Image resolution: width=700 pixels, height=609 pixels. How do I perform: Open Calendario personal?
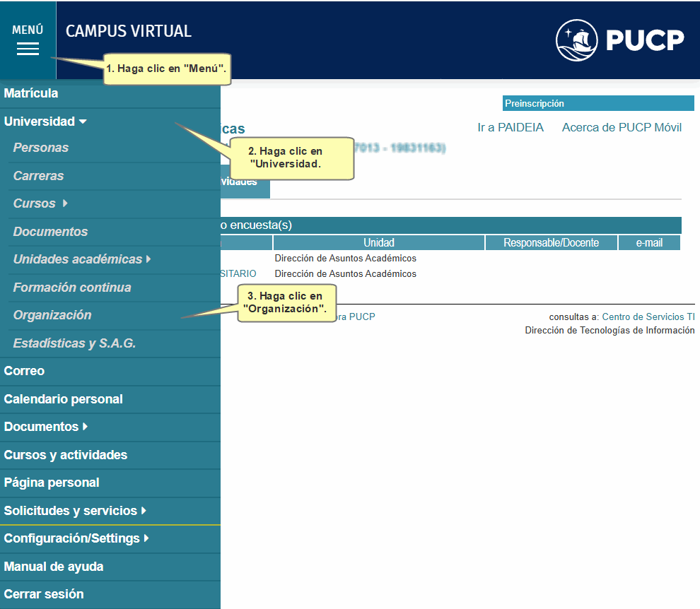(64, 399)
